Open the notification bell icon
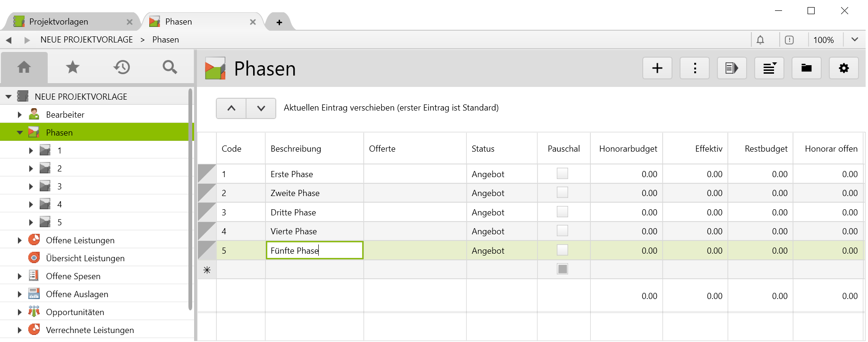 coord(760,40)
